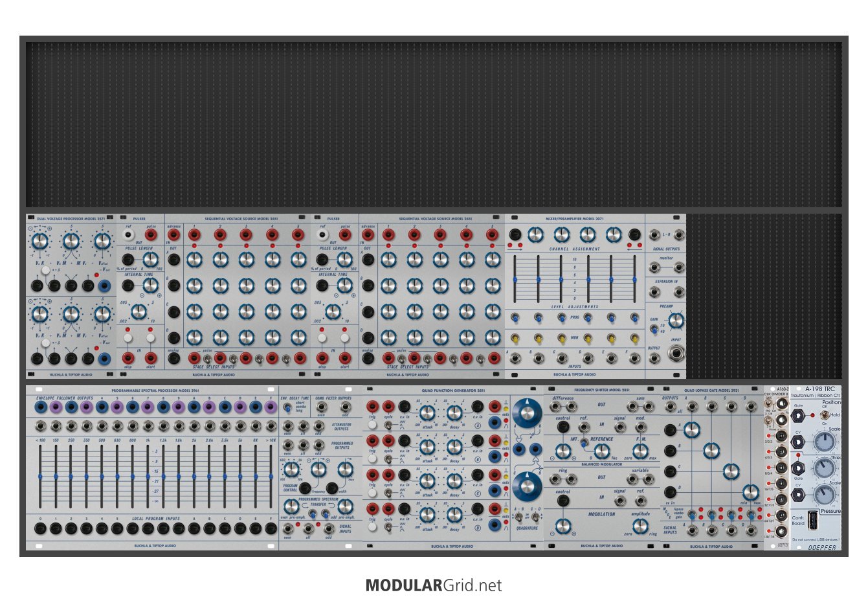Click the 'A-198 TRC' module title
This screenshot has height=599, width=868.
click(x=819, y=389)
